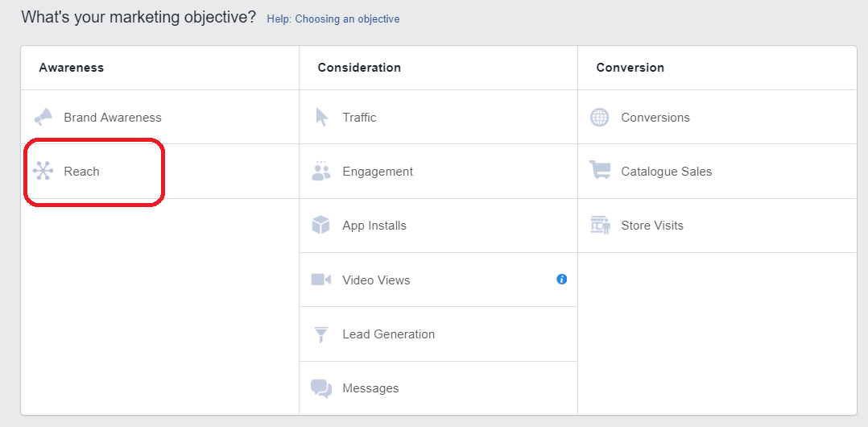
Task: Open the blue info icon beside Video Views
Action: click(562, 280)
